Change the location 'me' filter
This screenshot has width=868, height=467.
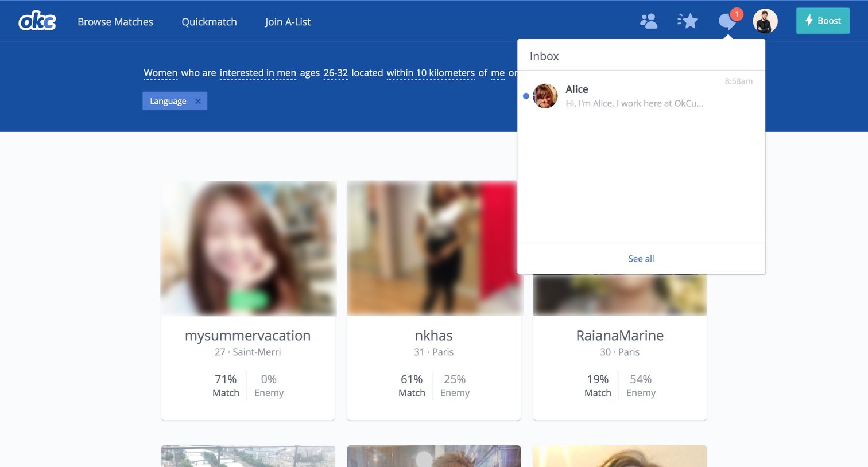(x=498, y=73)
